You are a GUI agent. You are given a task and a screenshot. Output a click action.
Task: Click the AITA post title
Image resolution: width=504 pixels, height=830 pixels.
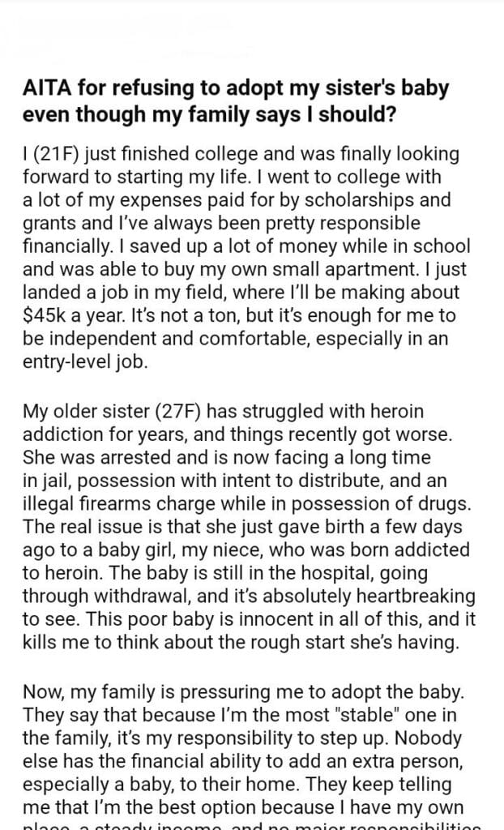pyautogui.click(x=235, y=101)
